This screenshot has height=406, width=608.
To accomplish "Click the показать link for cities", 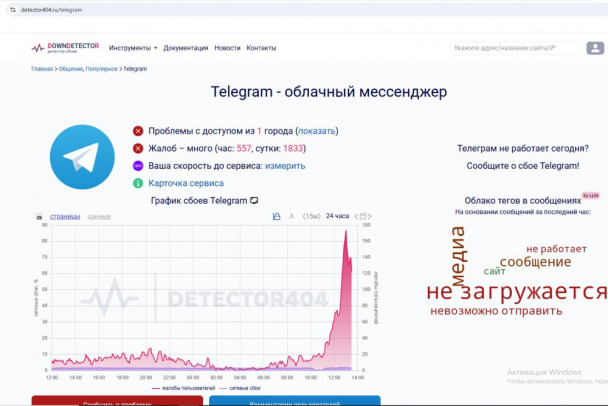I will click(x=317, y=131).
